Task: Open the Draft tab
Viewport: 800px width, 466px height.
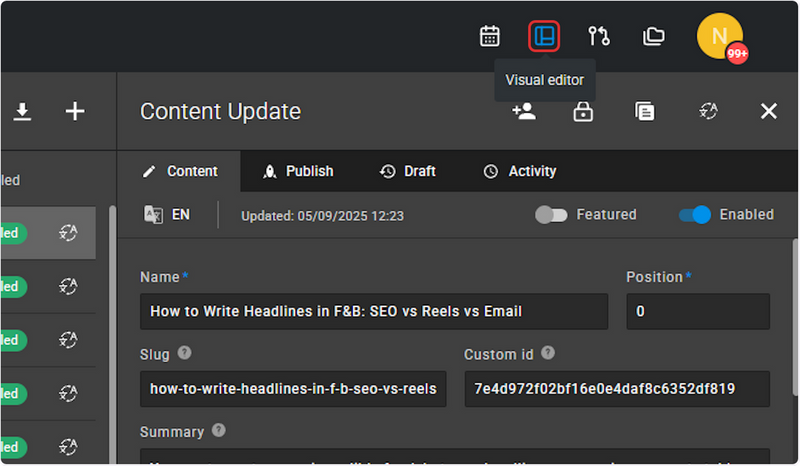Action: 408,171
